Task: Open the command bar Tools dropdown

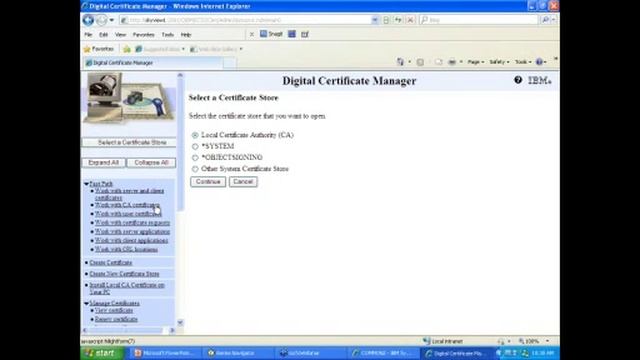Action: [523, 62]
